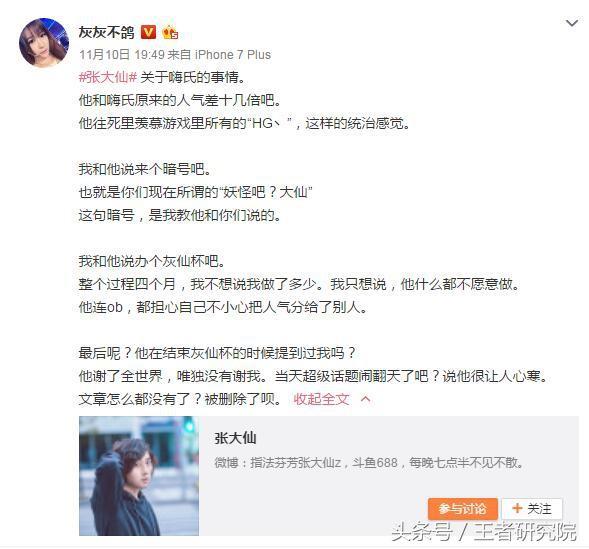Click the 收起全文 link
Viewport: 589px width, 549px height.
(x=321, y=399)
